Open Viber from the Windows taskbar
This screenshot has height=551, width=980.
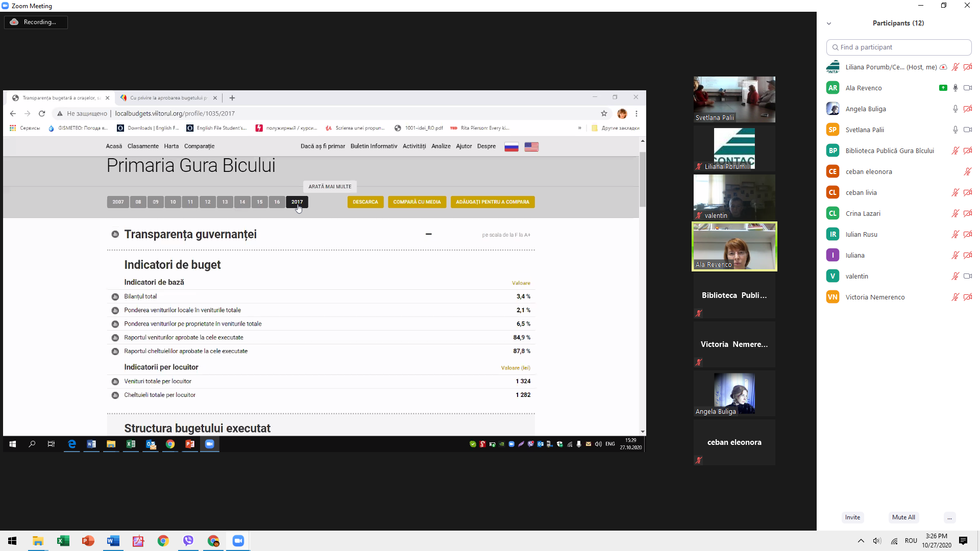[x=188, y=541]
